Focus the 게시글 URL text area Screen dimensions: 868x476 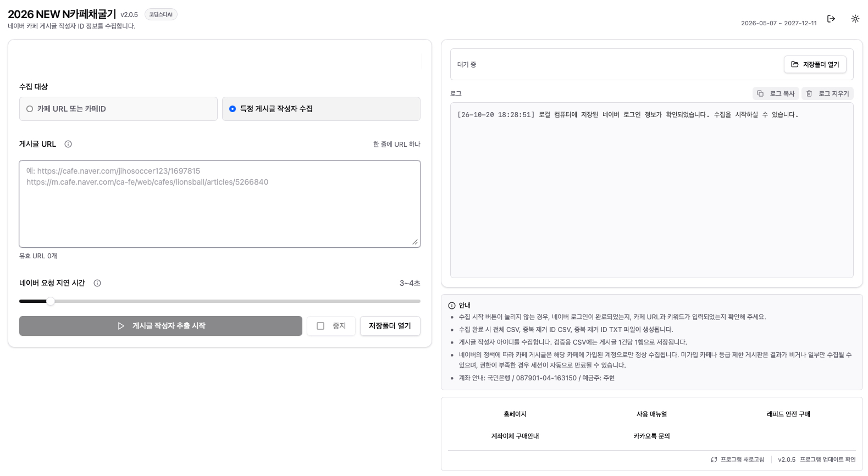[220, 204]
